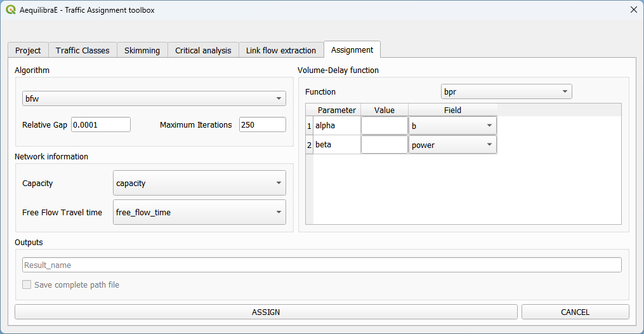Select the Critical analysis tab
This screenshot has height=334, width=644.
tap(203, 50)
